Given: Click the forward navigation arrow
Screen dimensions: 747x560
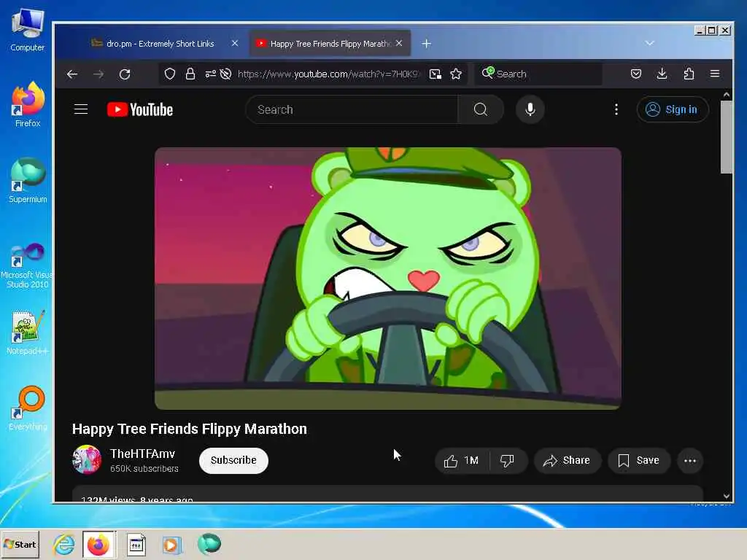Looking at the screenshot, I should click(x=98, y=74).
